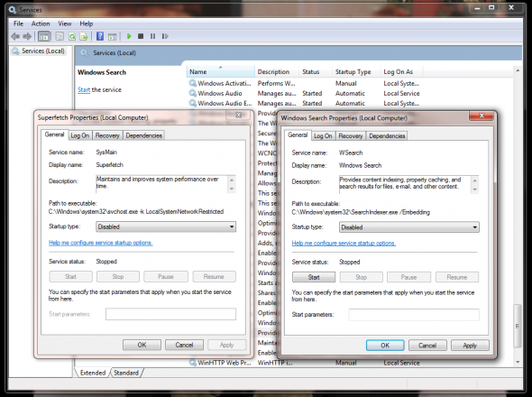The width and height of the screenshot is (532, 397).
Task: Open the toolbar Properties icon
Action: [x=60, y=36]
